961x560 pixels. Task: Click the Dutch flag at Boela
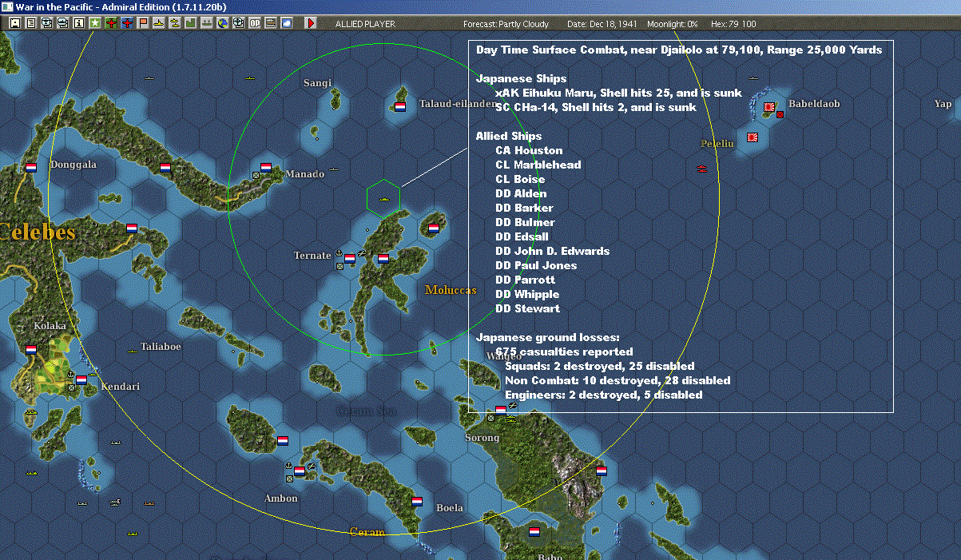pyautogui.click(x=416, y=502)
